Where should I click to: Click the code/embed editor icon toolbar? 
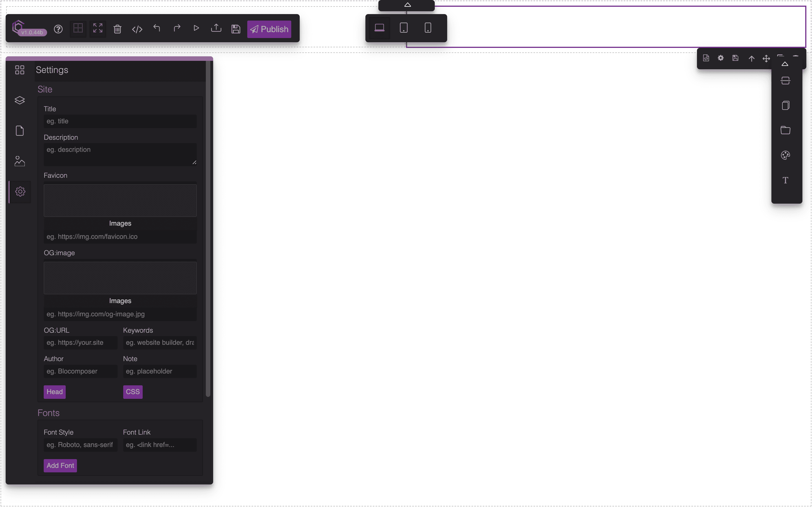137,29
